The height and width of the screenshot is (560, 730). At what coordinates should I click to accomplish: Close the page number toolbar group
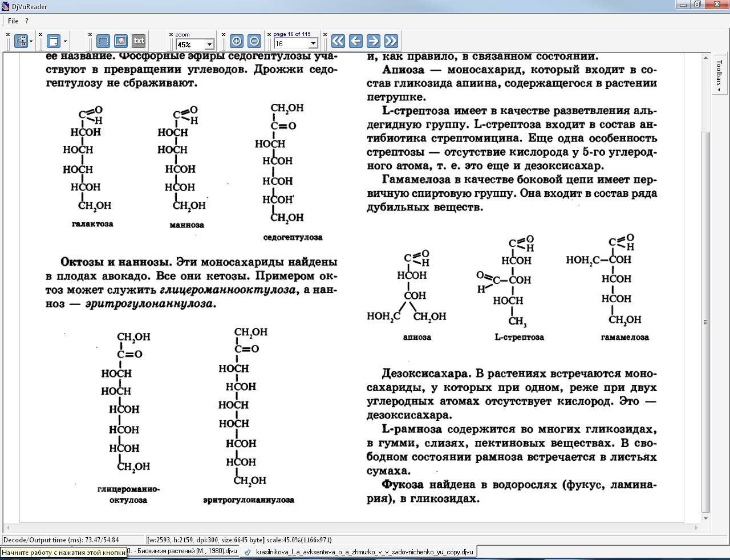pos(269,34)
